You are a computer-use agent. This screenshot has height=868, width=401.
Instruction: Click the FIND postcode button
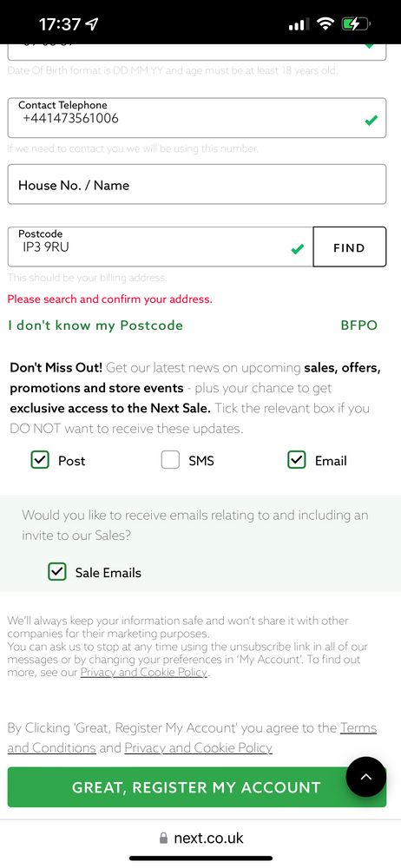[349, 247]
